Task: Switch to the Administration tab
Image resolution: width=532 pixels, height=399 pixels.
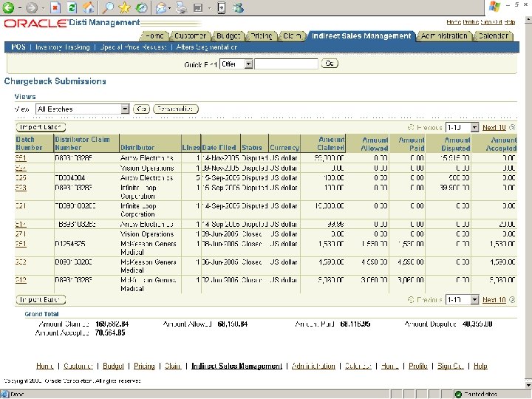Action: click(444, 36)
